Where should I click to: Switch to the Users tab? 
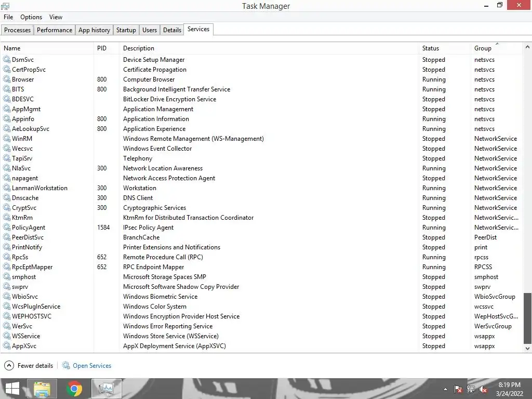click(150, 30)
